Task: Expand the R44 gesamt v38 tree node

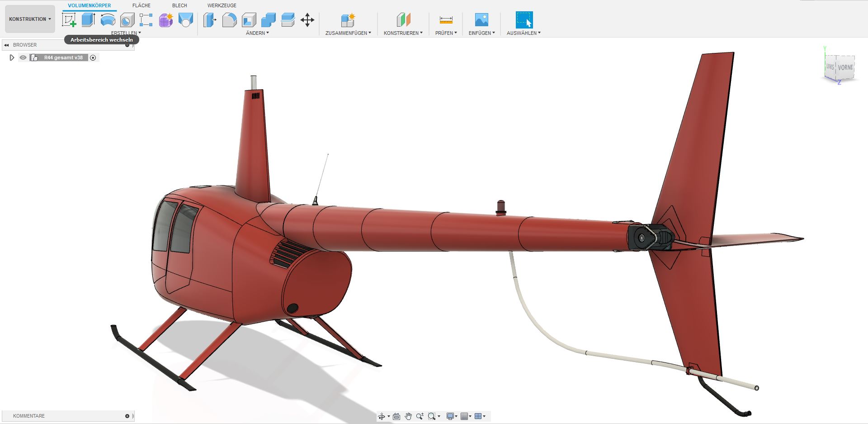Action: tap(12, 57)
